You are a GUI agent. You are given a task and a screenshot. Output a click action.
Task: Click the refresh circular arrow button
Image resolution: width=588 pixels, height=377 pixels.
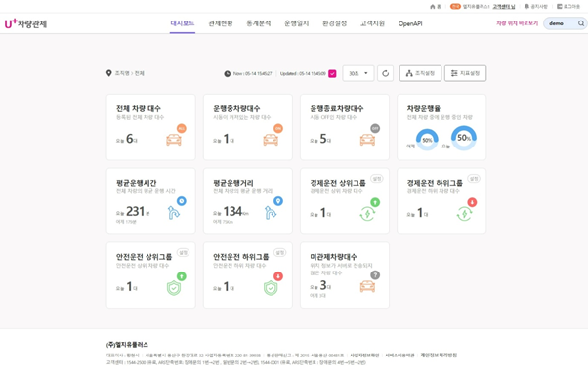(x=385, y=73)
